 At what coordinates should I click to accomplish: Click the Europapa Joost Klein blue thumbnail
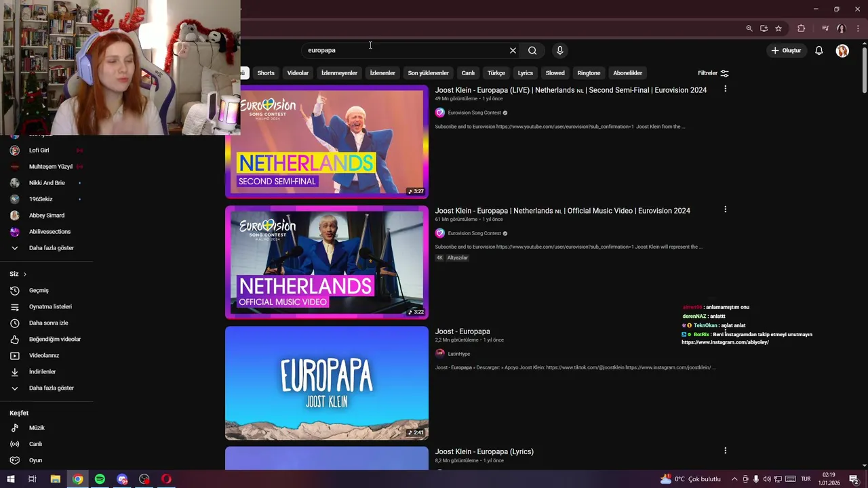pos(327,383)
